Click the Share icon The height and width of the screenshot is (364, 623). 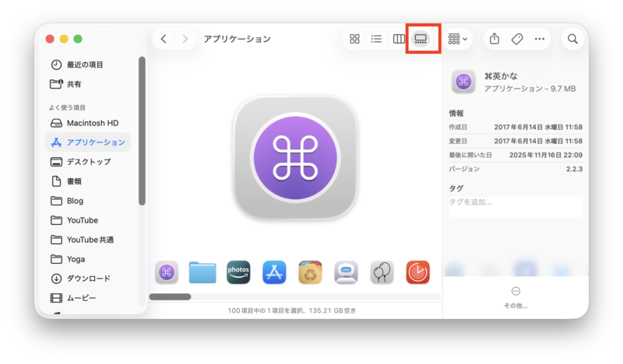pyautogui.click(x=495, y=39)
